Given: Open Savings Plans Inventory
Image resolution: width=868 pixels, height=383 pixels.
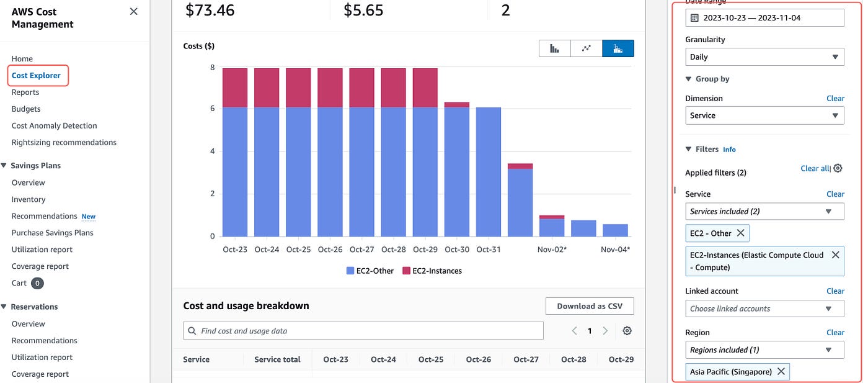Looking at the screenshot, I should pos(29,199).
